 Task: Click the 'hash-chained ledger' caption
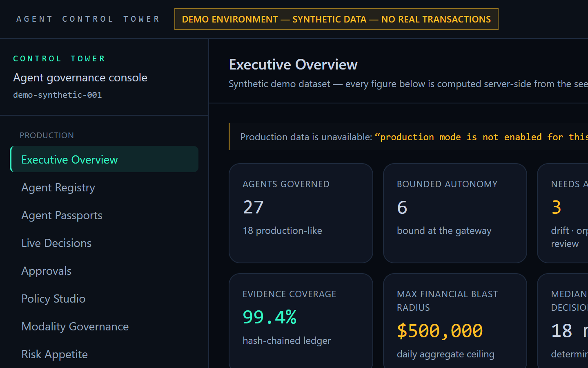[x=287, y=341]
